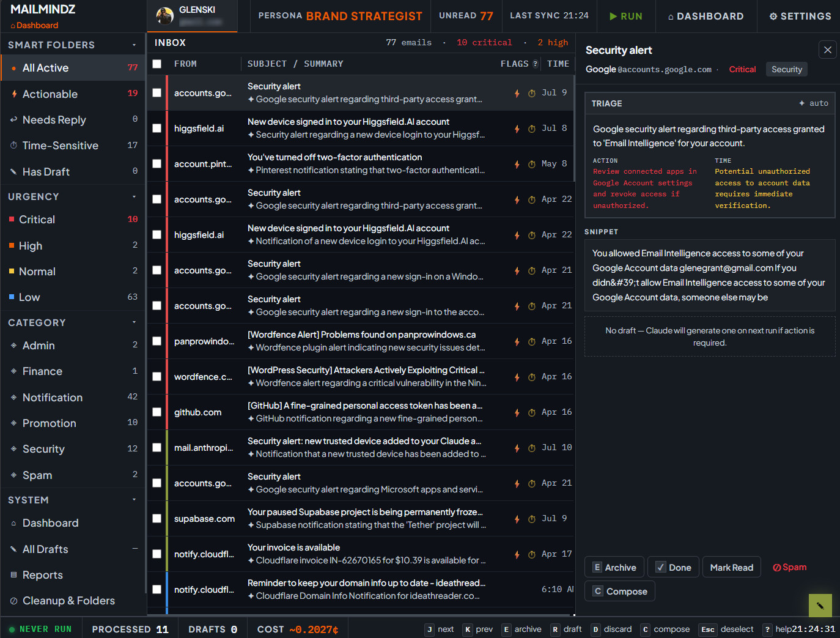Image resolution: width=840 pixels, height=638 pixels.
Task: Check the higgsfield.ai Jul 8 email checkbox
Action: pyautogui.click(x=157, y=128)
